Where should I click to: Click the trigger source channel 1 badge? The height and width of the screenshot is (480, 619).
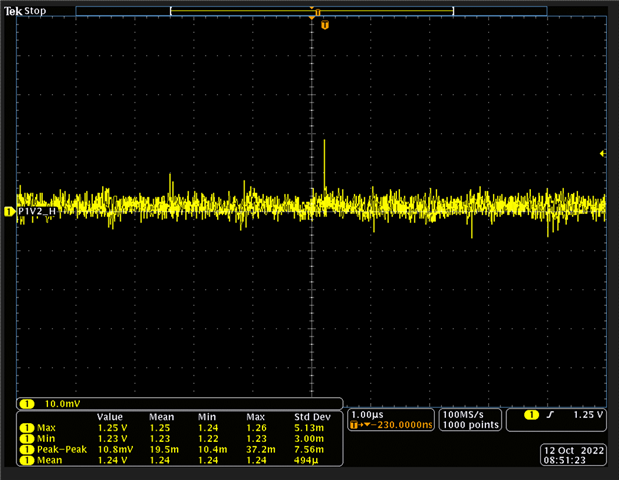pyautogui.click(x=531, y=414)
